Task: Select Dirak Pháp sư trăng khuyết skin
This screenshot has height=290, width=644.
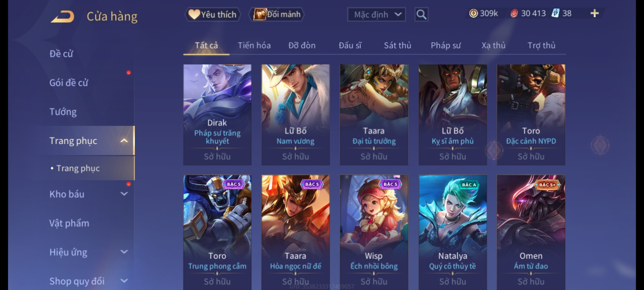Action: pyautogui.click(x=217, y=115)
